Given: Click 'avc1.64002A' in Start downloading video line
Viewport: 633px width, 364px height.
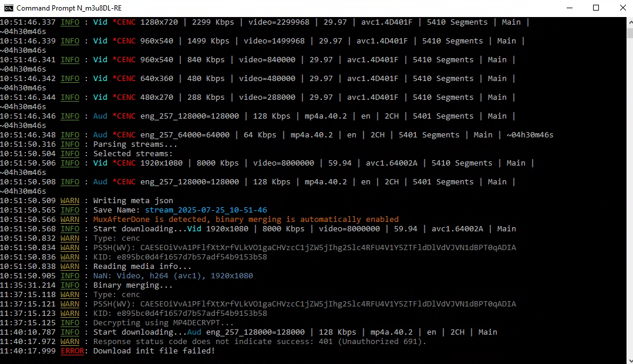Looking at the screenshot, I should pyautogui.click(x=457, y=229).
